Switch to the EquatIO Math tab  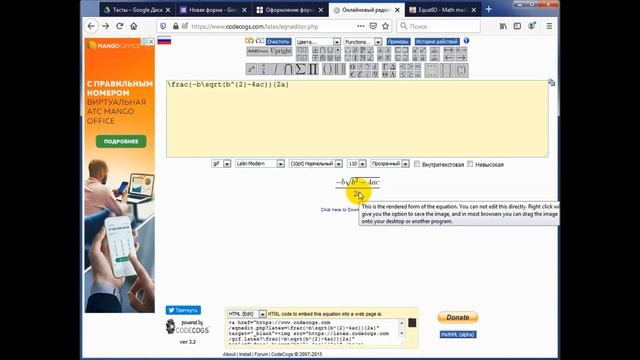coord(443,10)
